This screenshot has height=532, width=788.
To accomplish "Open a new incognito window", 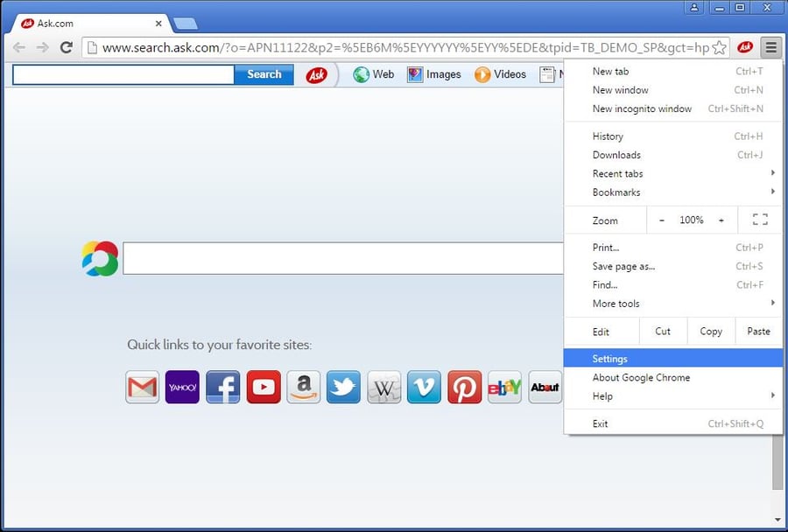I will coord(642,108).
